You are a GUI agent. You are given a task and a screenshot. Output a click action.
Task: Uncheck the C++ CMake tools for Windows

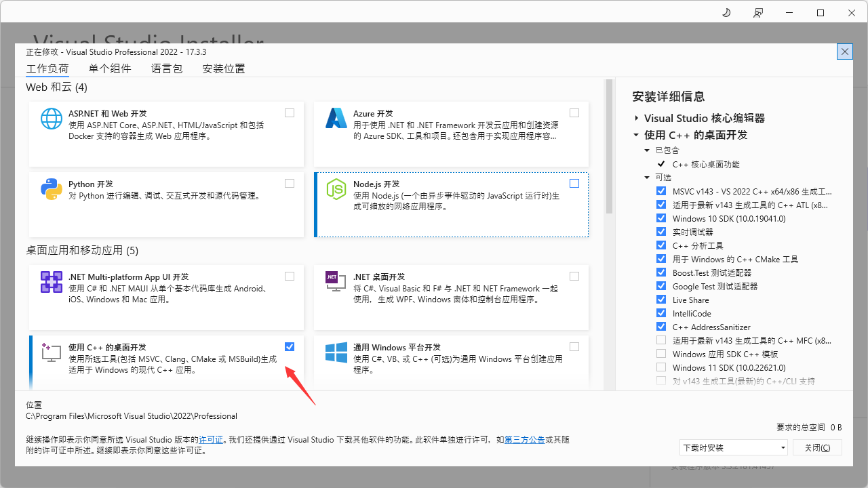coord(661,259)
